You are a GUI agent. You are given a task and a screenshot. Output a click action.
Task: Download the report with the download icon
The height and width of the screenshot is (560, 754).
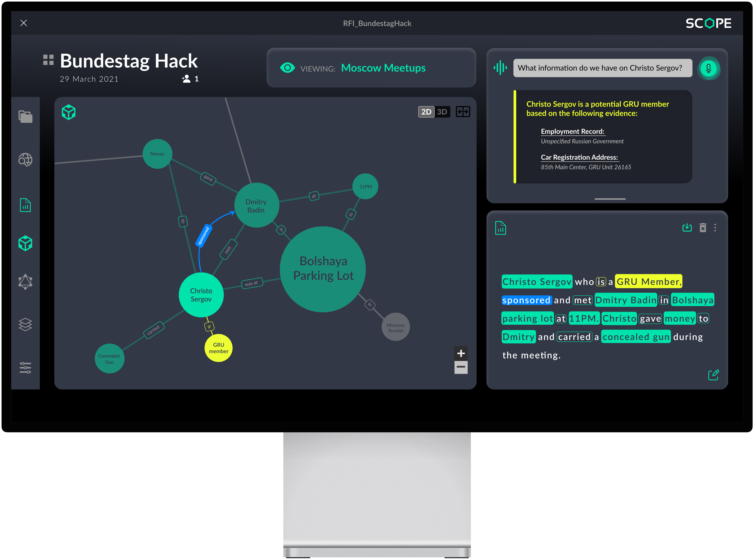(x=687, y=228)
